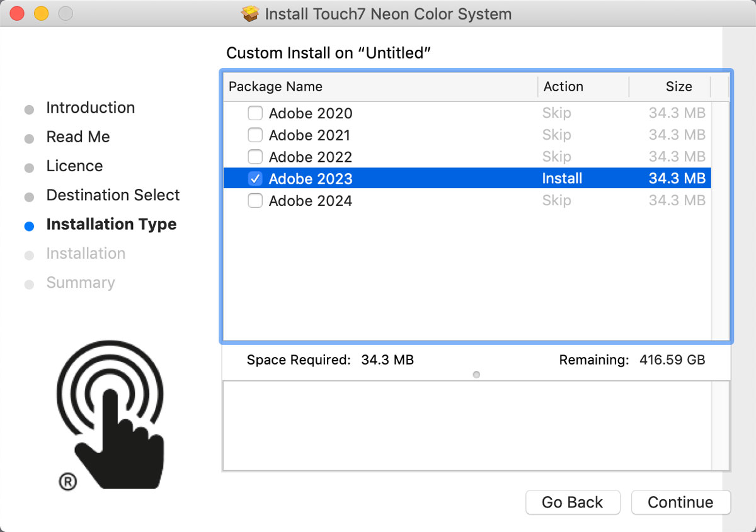Click the split view divider handle dot
The image size is (756, 532).
[x=476, y=375]
